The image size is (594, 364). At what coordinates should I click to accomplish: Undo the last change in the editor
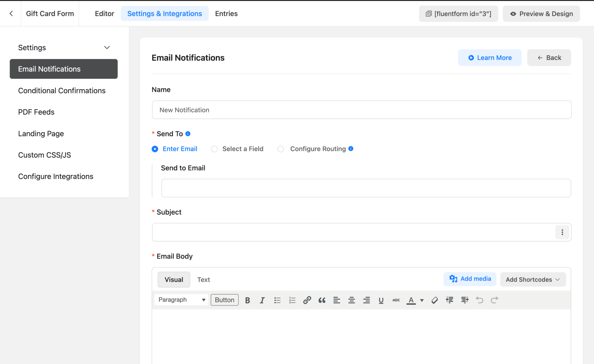click(x=479, y=300)
